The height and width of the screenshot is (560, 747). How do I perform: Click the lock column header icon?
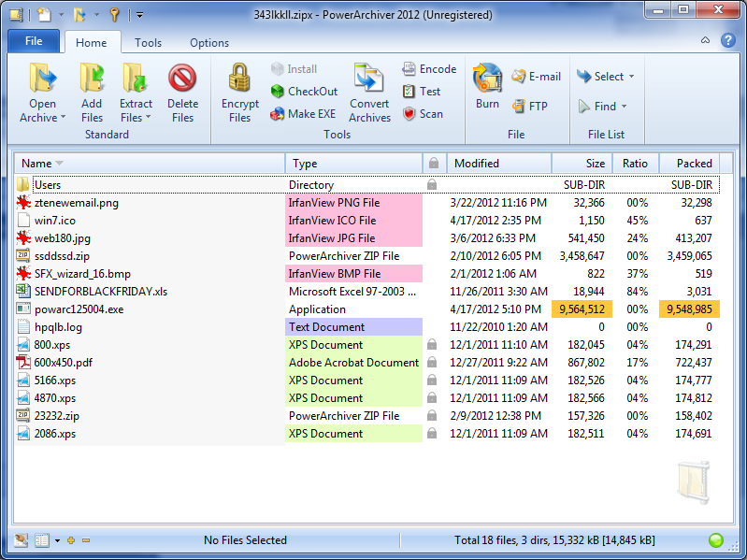[x=434, y=164]
